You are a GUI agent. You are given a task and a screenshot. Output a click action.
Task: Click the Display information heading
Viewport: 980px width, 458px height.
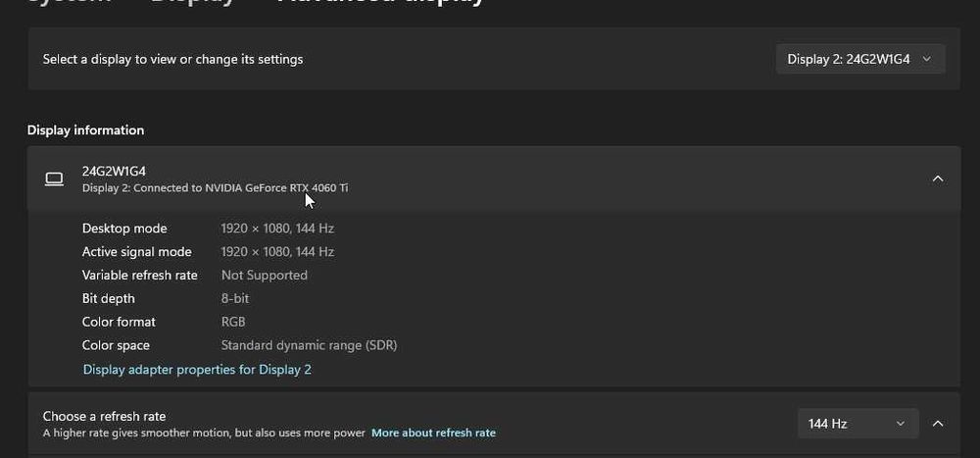click(x=85, y=130)
